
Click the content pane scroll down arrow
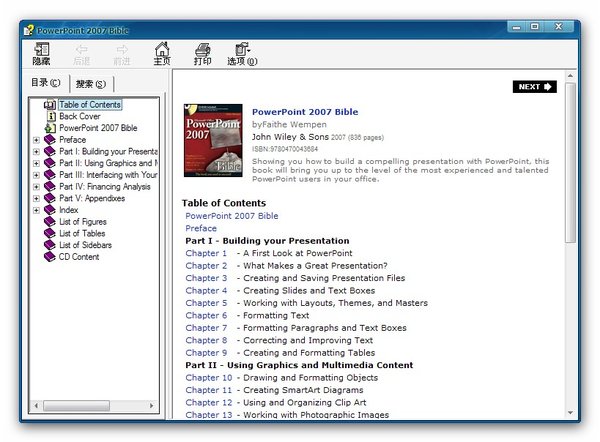570,413
